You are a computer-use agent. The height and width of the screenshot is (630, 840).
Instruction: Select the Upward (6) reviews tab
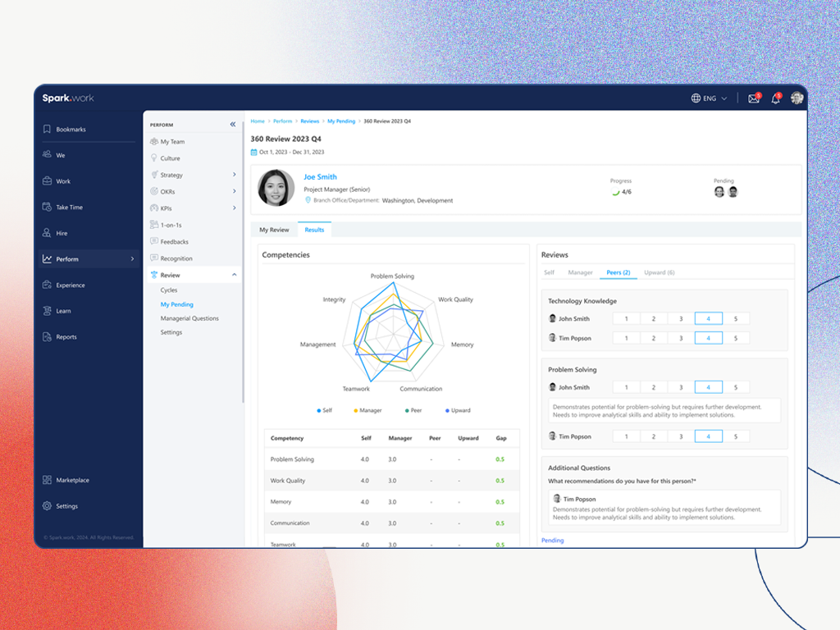point(659,272)
